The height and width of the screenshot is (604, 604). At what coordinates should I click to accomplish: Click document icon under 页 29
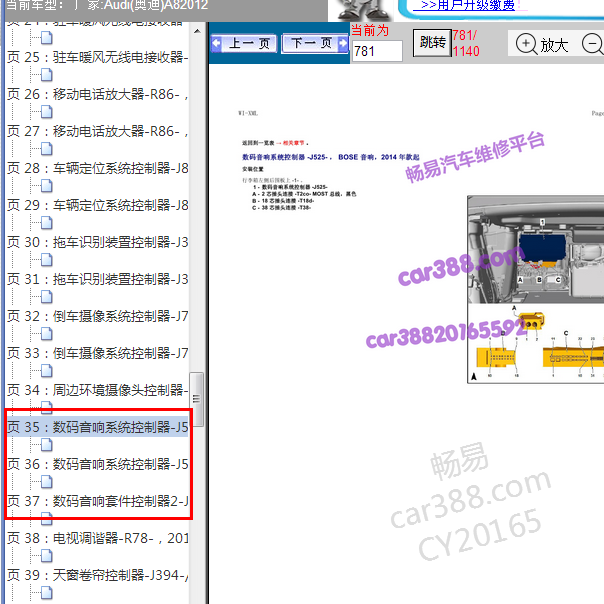(47, 223)
